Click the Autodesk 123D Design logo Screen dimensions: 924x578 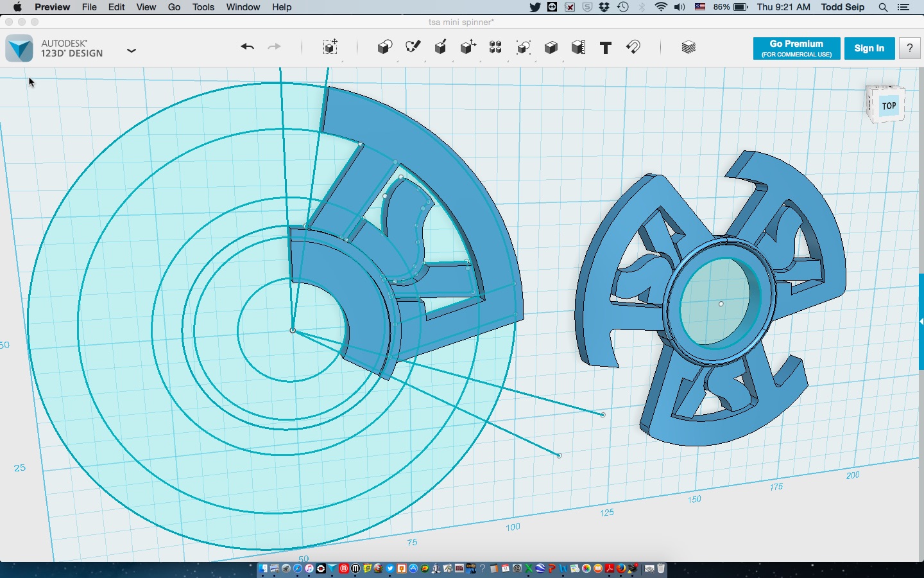coord(19,48)
